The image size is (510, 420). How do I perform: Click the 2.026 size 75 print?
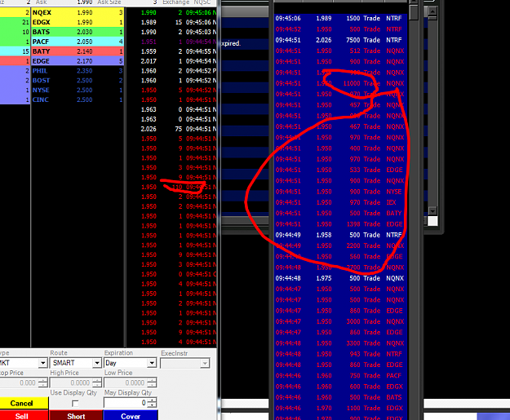point(171,129)
